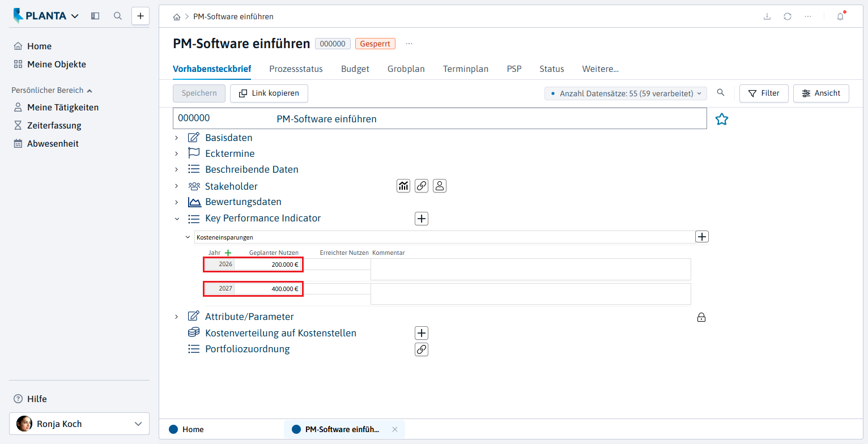This screenshot has width=868, height=444.
Task: Collapse the Kosteneinsparungen group
Action: 188,237
